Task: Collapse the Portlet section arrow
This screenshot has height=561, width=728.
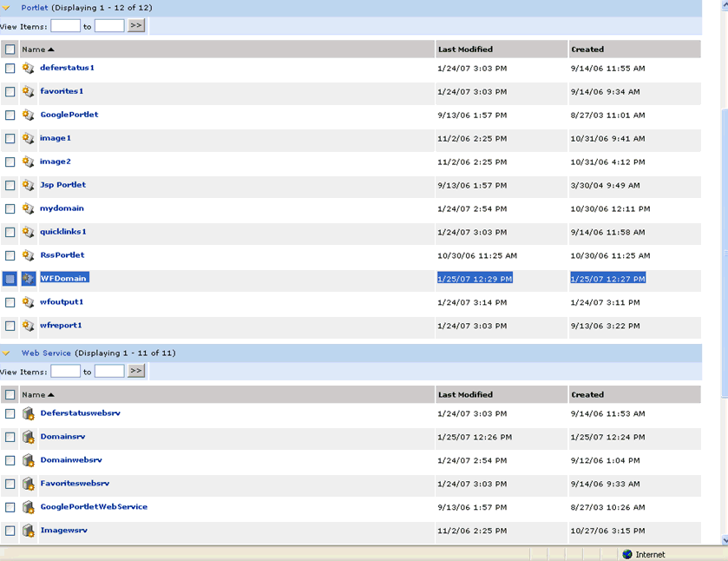Action: pyautogui.click(x=7, y=8)
